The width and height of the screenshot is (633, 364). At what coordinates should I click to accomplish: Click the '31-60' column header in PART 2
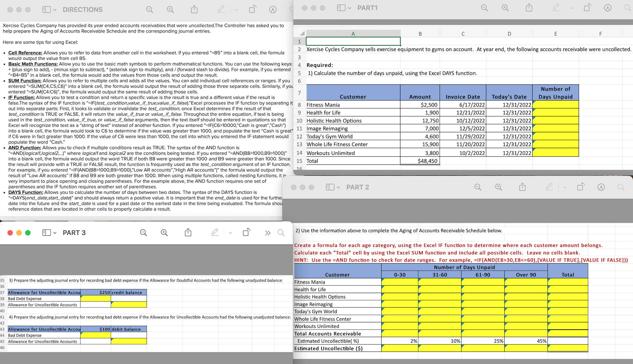point(440,275)
